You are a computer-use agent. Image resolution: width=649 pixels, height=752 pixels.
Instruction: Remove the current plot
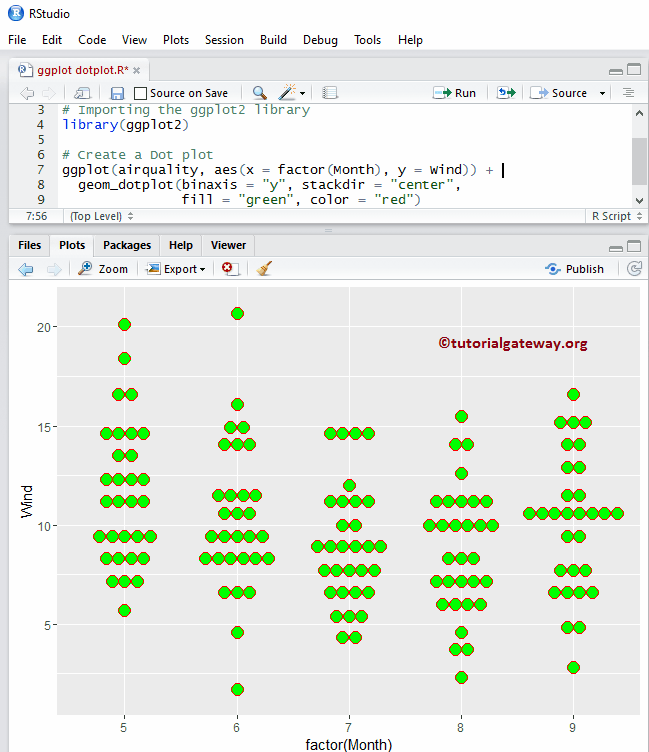[x=229, y=269]
